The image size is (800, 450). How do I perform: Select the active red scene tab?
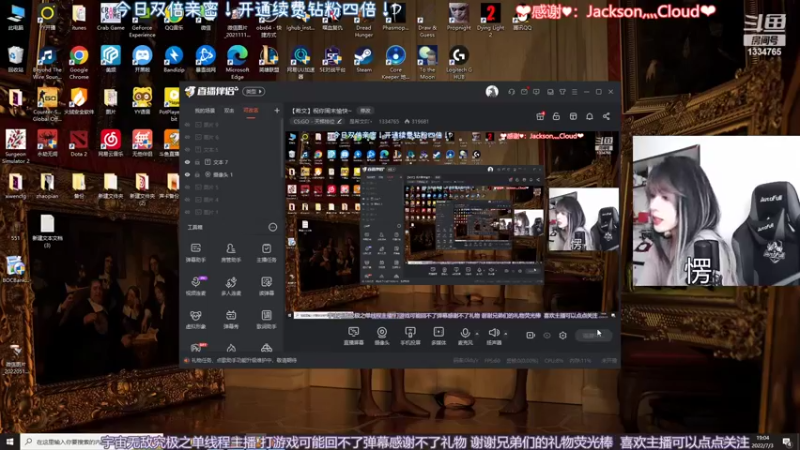pyautogui.click(x=251, y=111)
